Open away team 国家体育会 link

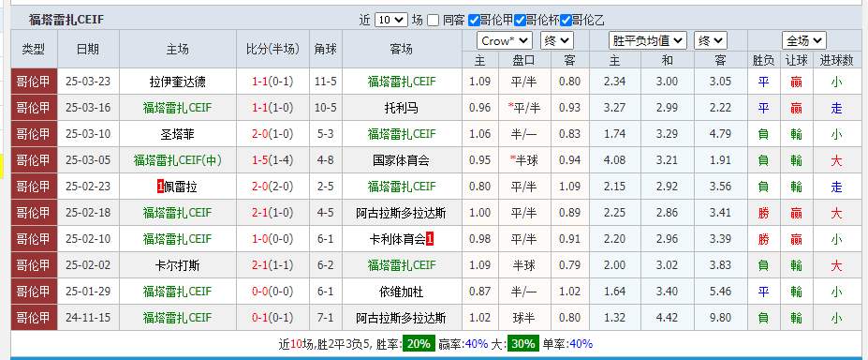point(402,160)
